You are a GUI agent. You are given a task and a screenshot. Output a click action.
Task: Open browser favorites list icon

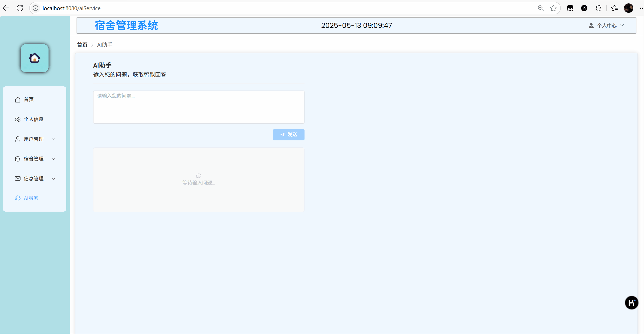[615, 8]
